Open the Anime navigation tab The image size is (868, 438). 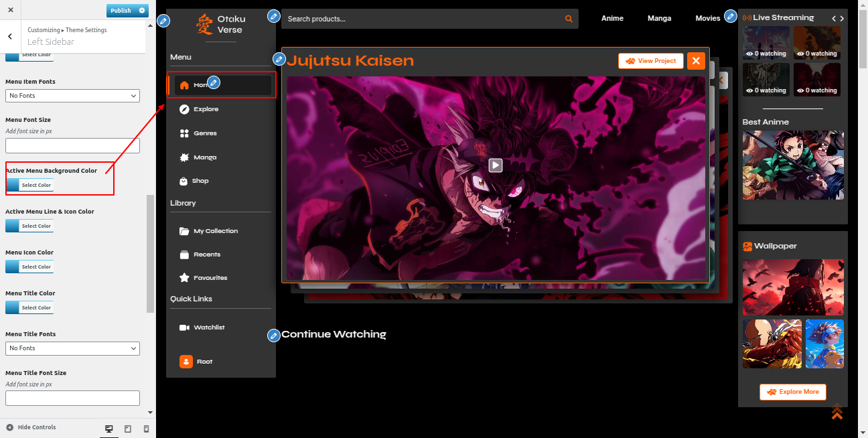612,18
